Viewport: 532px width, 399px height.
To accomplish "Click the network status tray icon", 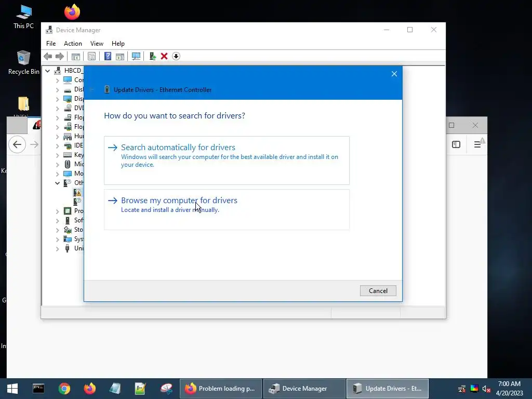I will point(462,389).
